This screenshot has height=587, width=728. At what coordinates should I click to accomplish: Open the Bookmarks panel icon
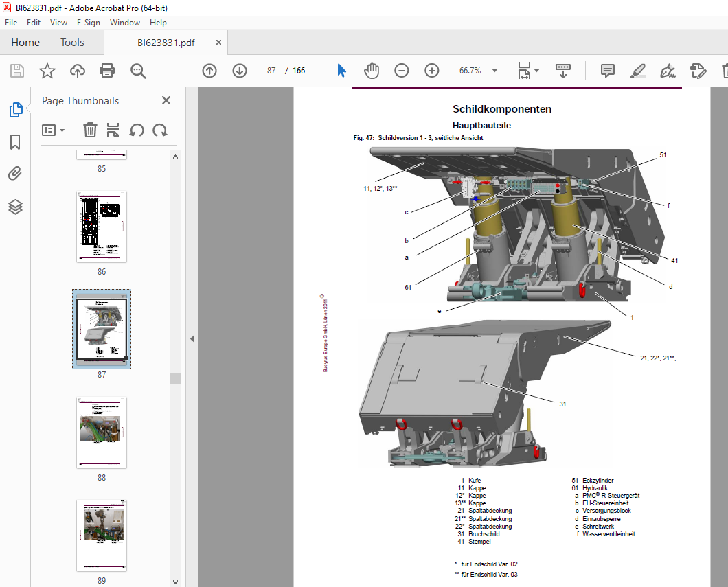pyautogui.click(x=15, y=142)
